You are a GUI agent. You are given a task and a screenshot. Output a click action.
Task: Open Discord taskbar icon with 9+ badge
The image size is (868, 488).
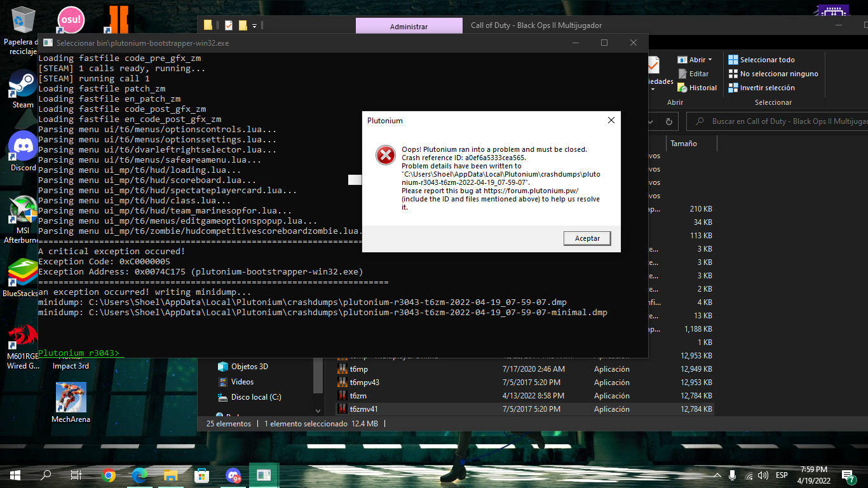[233, 475]
